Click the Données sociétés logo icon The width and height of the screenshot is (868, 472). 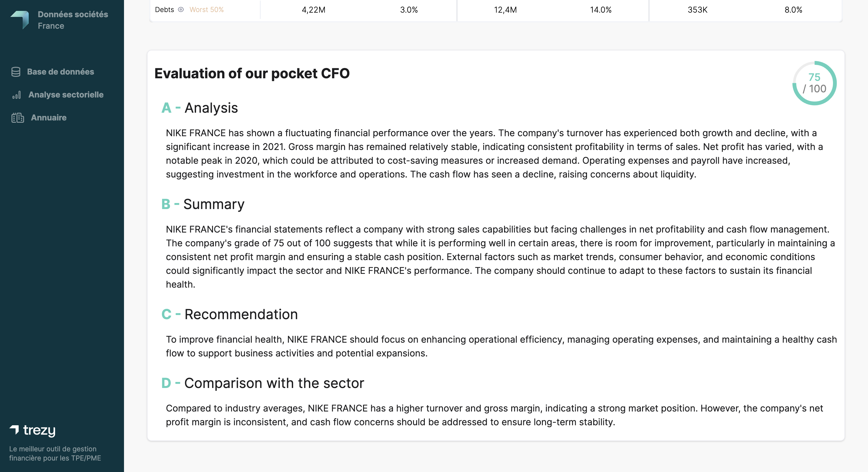pyautogui.click(x=20, y=19)
